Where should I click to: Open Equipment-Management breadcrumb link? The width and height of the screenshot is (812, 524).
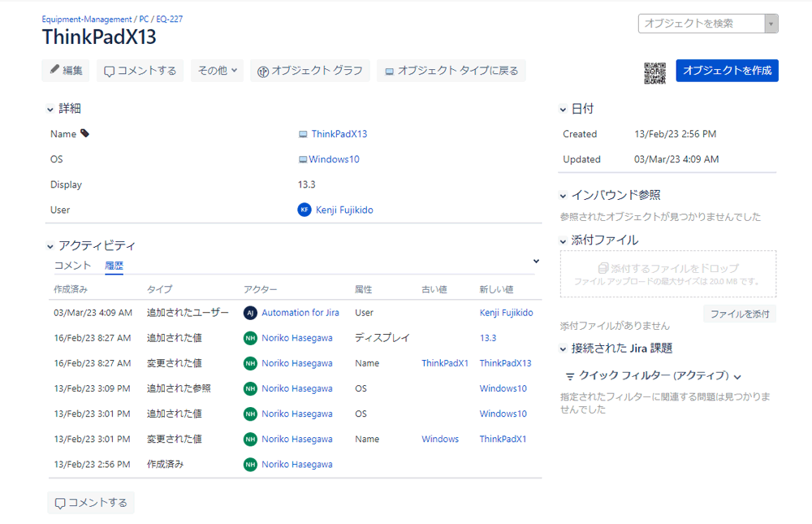(x=87, y=19)
